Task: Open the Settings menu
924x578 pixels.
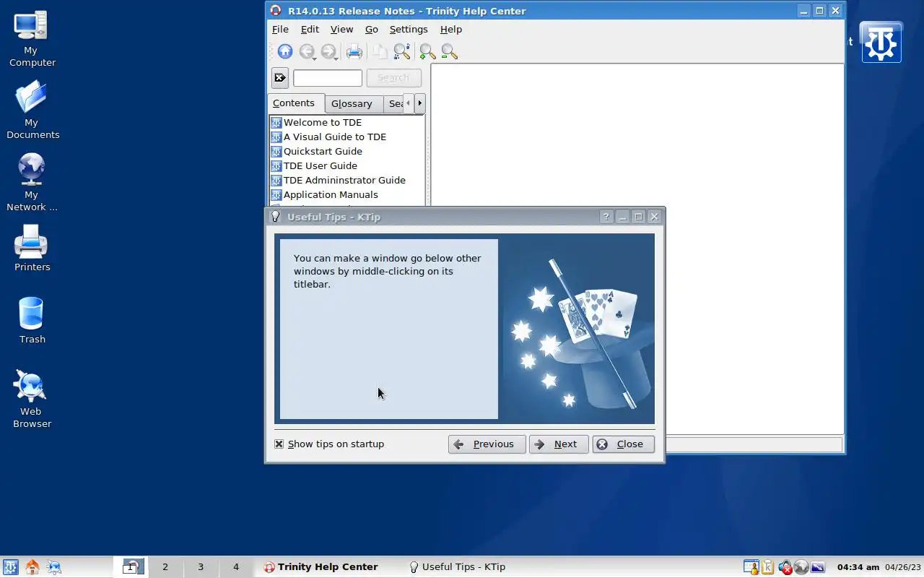Action: (x=409, y=30)
